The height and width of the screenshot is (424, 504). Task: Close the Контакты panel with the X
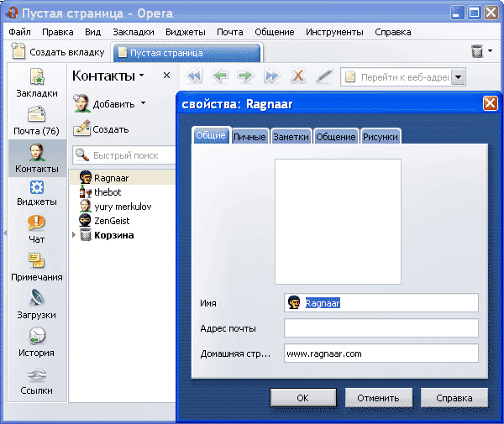click(166, 76)
